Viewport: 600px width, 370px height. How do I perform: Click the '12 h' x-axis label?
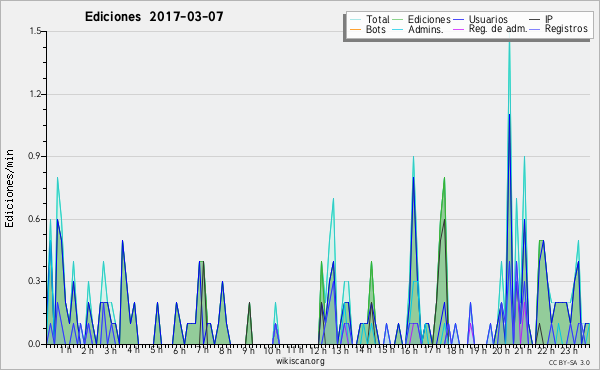coord(318,350)
